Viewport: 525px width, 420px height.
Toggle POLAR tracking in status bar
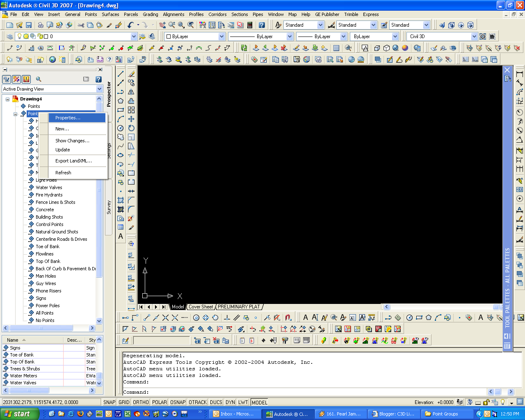(160, 402)
